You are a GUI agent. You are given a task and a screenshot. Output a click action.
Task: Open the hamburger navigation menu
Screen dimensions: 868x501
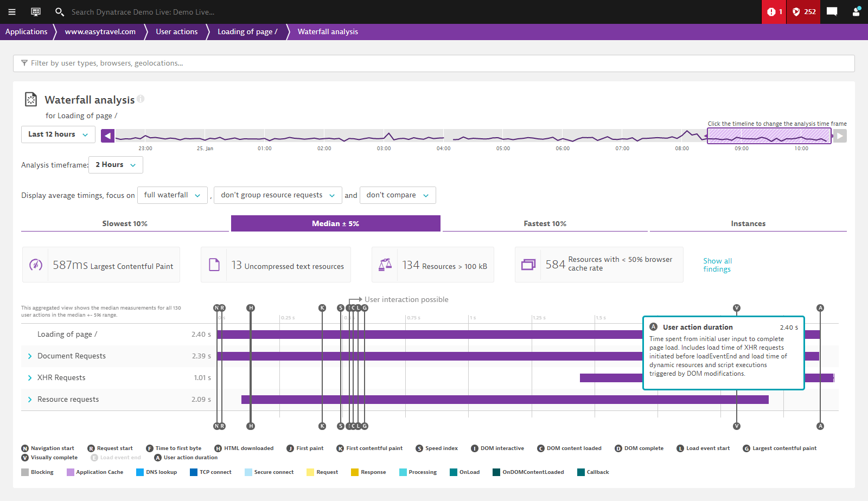pyautogui.click(x=12, y=12)
